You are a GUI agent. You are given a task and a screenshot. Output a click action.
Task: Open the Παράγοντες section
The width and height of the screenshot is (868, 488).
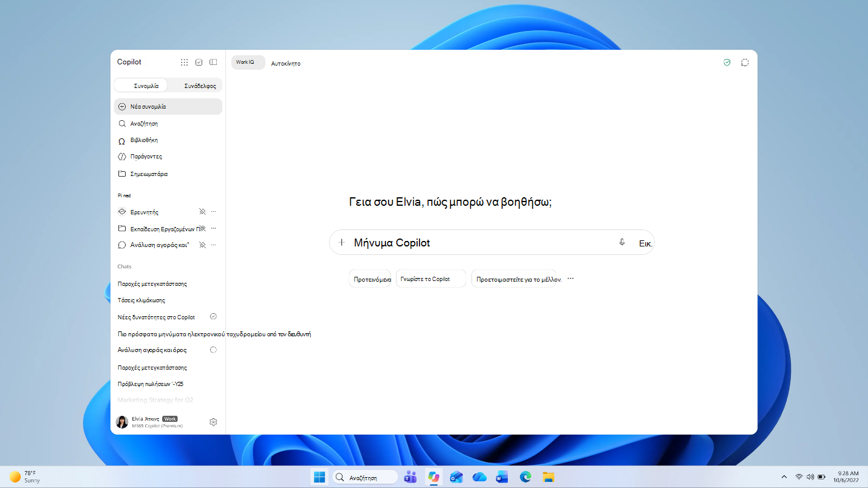168,157
